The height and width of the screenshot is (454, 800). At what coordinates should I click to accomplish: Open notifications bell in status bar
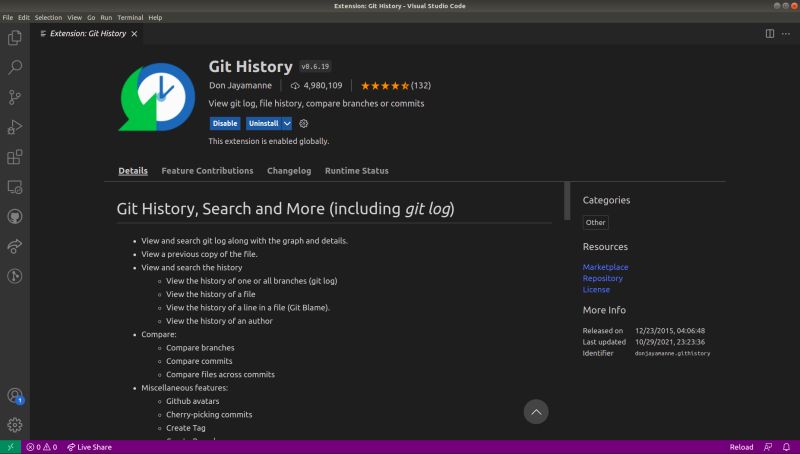tap(786, 447)
